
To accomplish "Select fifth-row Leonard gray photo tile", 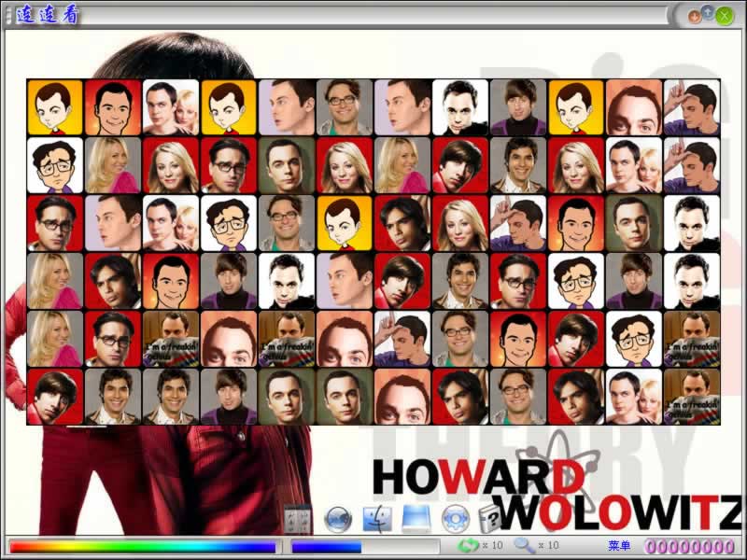I will coord(460,339).
